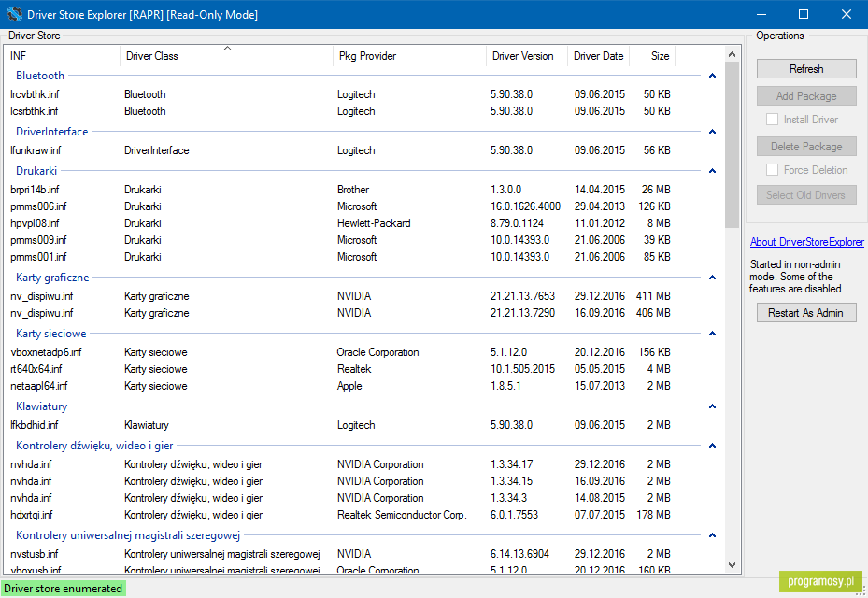
Task: Select nvhda.inf driver version 1.3.34.3
Action: pyautogui.click(x=340, y=498)
